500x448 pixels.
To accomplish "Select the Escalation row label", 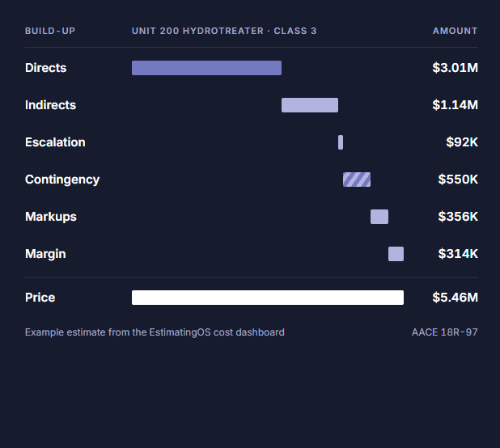I will click(55, 142).
